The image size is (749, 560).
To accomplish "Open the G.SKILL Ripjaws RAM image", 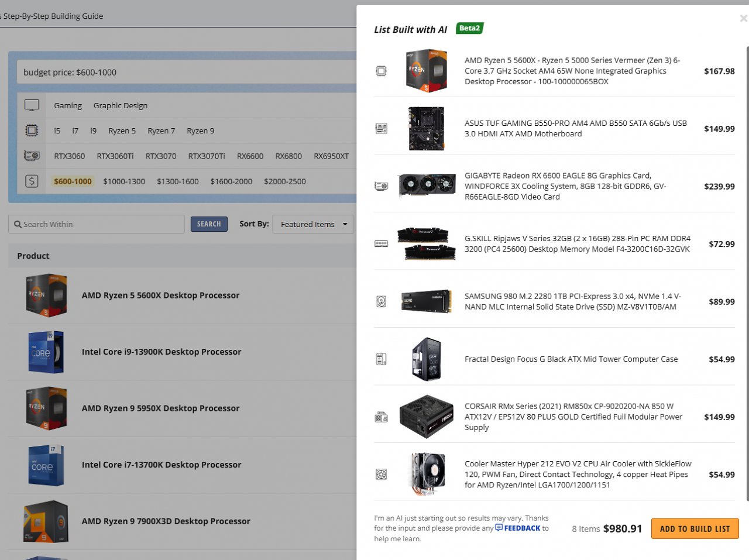I will click(426, 243).
